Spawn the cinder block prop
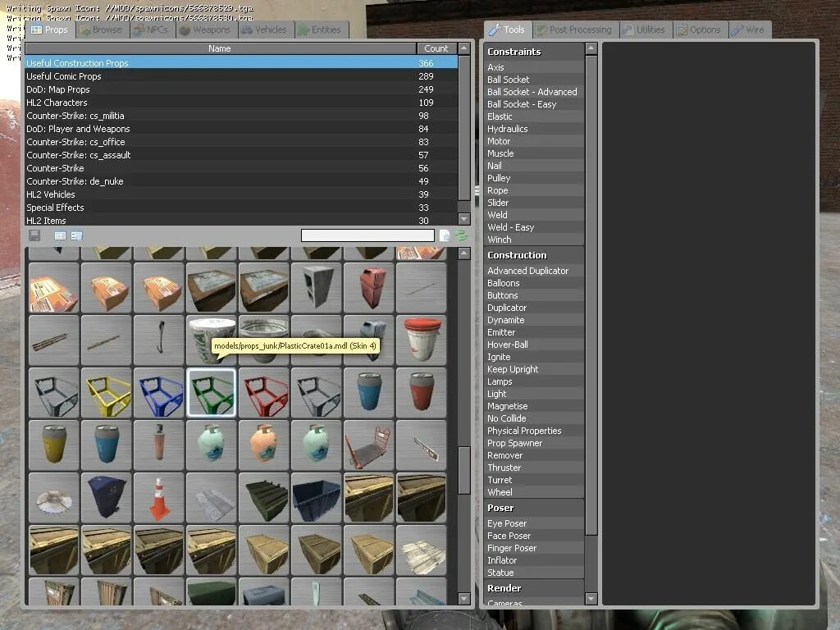Image resolution: width=840 pixels, height=630 pixels. point(317,288)
